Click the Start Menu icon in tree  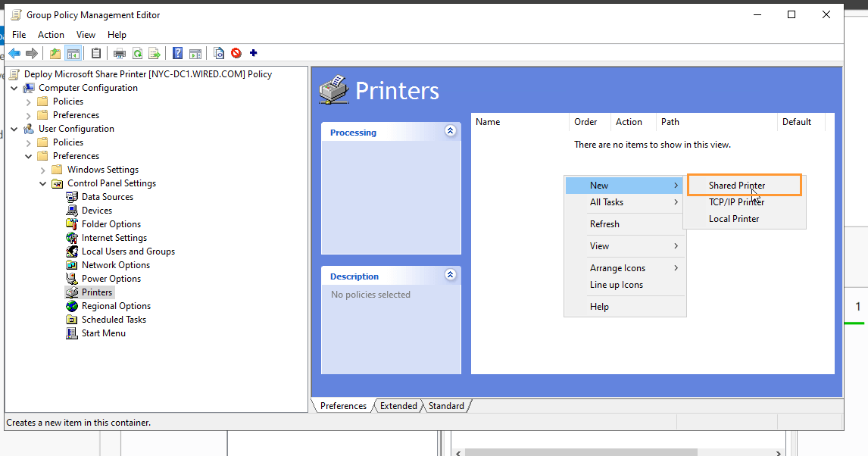[x=72, y=333]
